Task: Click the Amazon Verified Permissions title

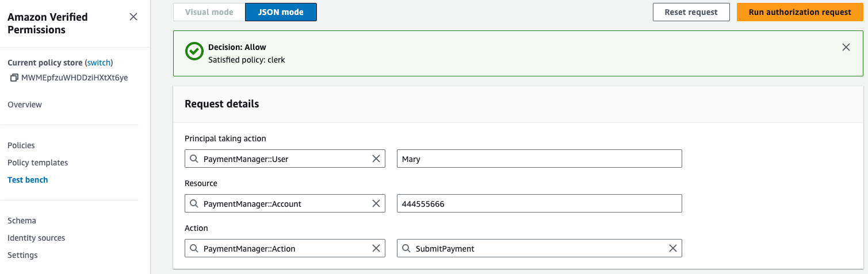Action: (48, 24)
